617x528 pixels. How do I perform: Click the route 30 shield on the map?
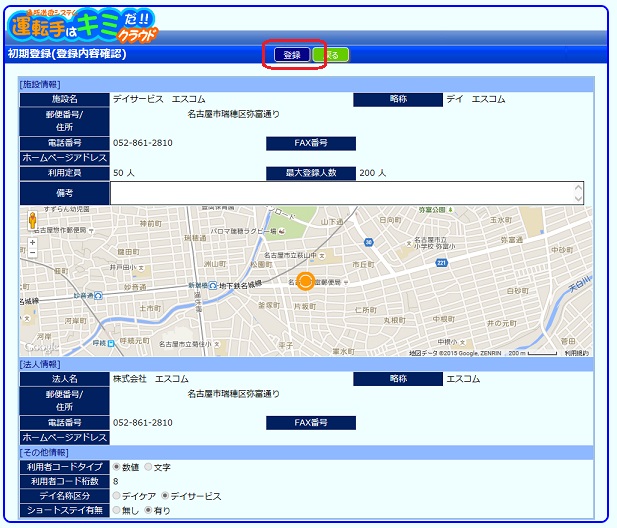[x=369, y=242]
